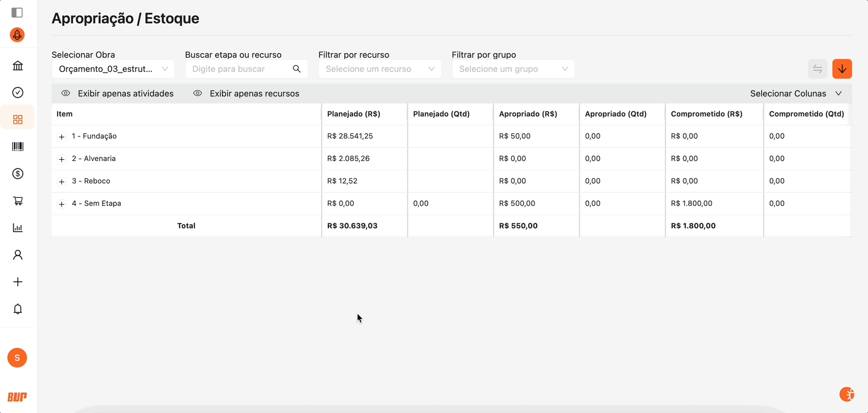This screenshot has width=868, height=413.
Task: Expand the 4 - Sem Etapa row
Action: tap(61, 204)
